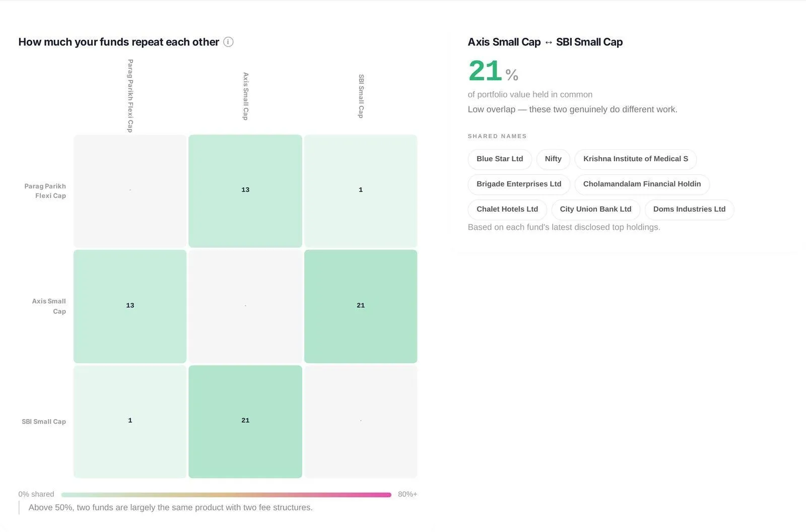This screenshot has width=806, height=532.
Task: Click 'How much your funds repeat each other' title
Action: [119, 42]
